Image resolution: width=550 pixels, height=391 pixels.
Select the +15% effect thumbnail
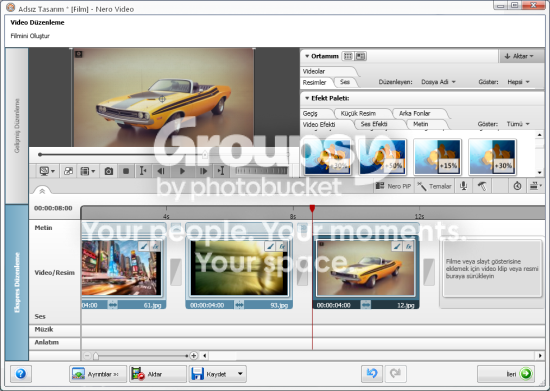click(x=437, y=157)
